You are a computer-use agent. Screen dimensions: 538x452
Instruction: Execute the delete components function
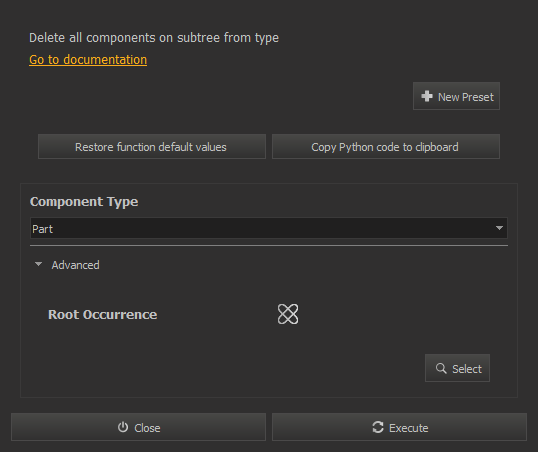[399, 427]
